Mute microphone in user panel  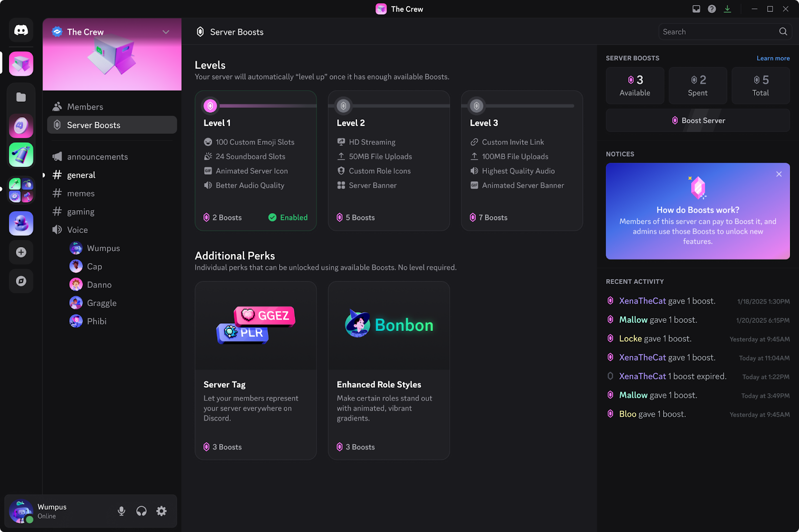coord(121,511)
